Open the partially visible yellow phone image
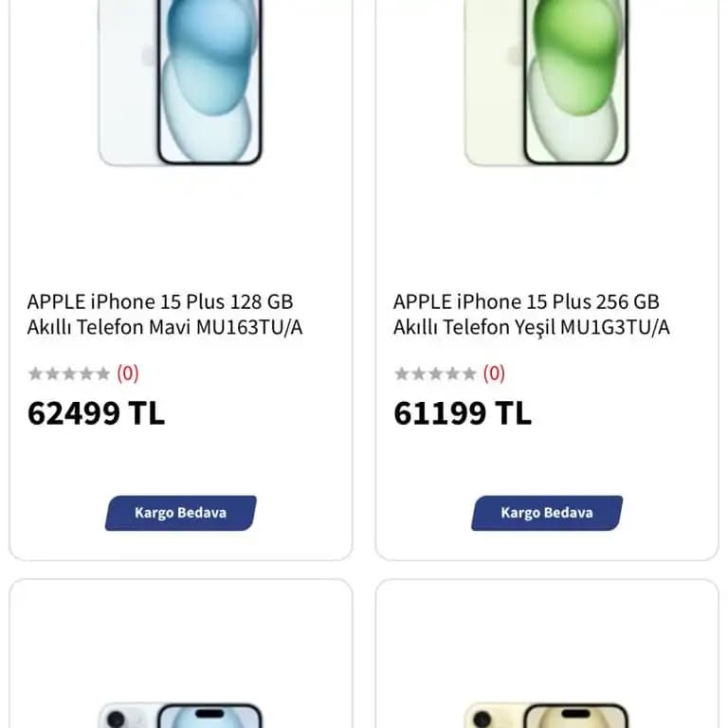The image size is (728, 728). (x=547, y=716)
